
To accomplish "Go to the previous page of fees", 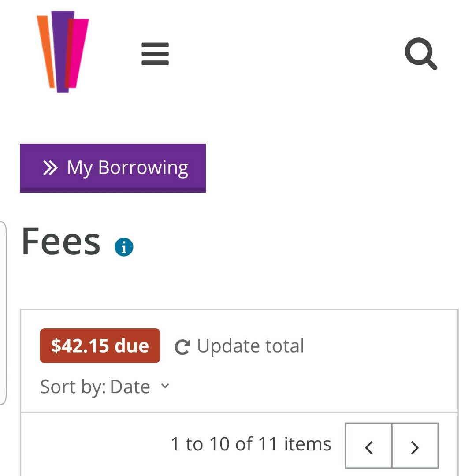I will [369, 446].
